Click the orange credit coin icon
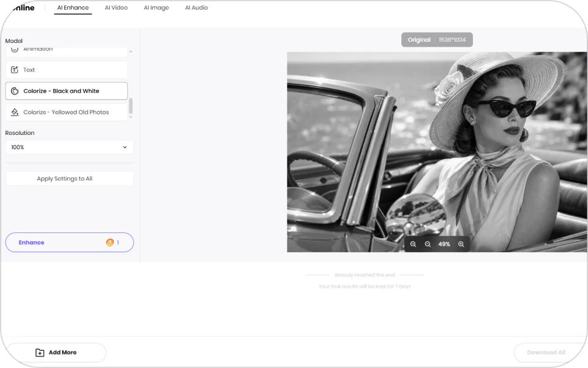Screen dimensions: 588x368 pyautogui.click(x=110, y=243)
